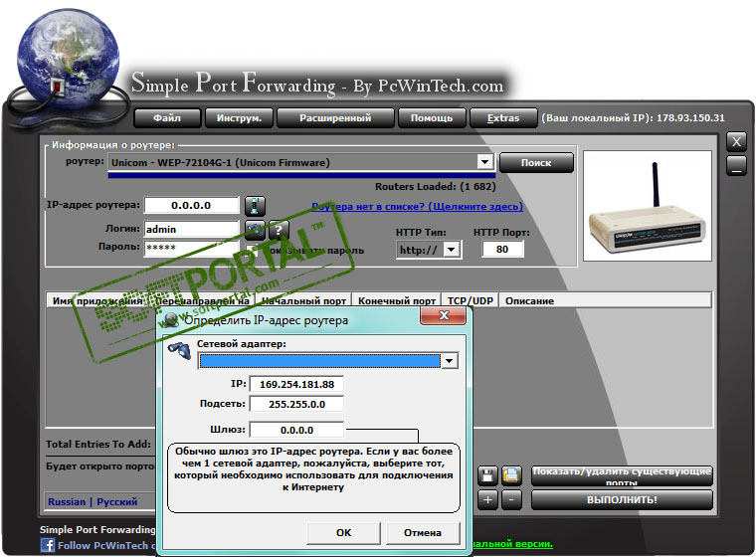The width and height of the screenshot is (756, 557).
Task: Open the Расширенный menu
Action: coord(335,118)
